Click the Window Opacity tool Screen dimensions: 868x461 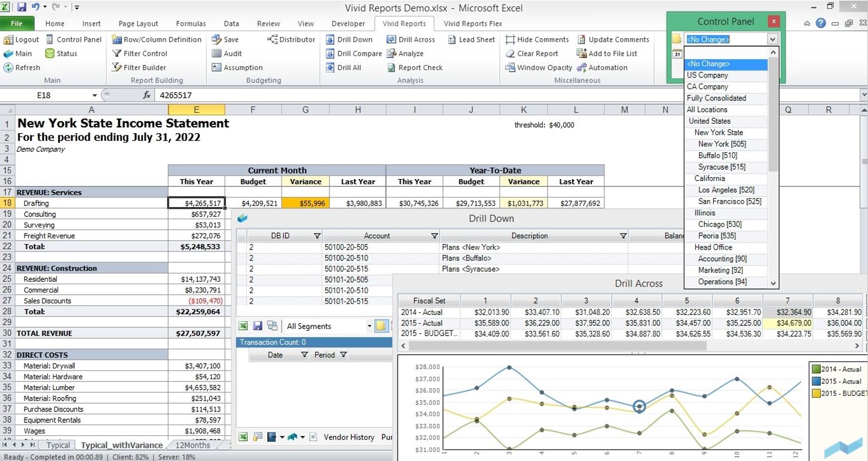pos(510,67)
